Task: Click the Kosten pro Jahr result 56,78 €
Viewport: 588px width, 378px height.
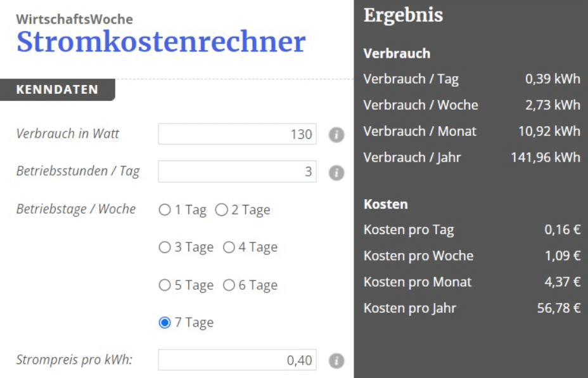Action: pyautogui.click(x=559, y=308)
